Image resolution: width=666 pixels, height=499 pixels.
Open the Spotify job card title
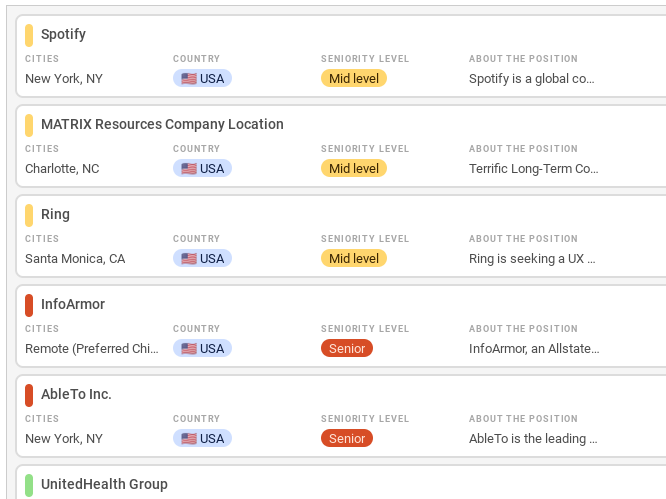pyautogui.click(x=63, y=34)
